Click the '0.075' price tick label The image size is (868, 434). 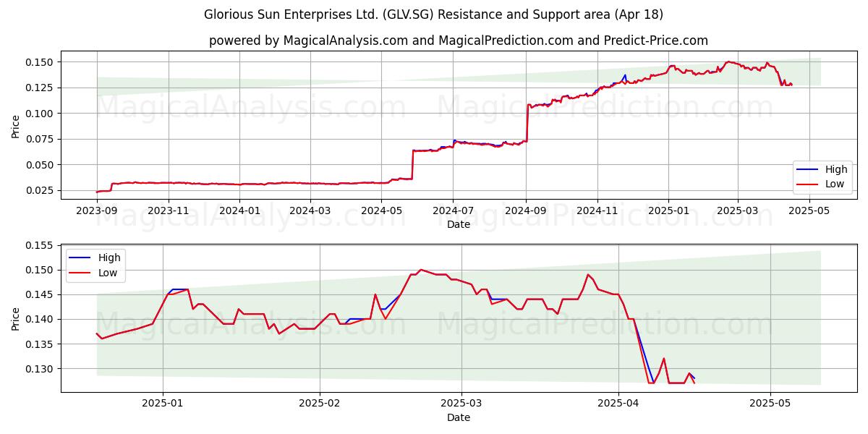pos(41,139)
